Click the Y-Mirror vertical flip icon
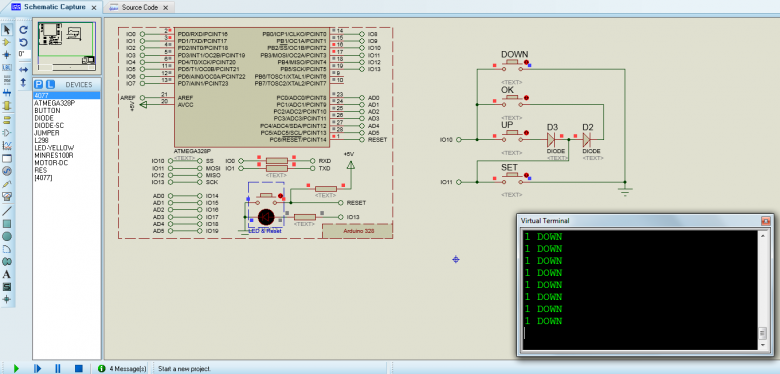 point(23,82)
